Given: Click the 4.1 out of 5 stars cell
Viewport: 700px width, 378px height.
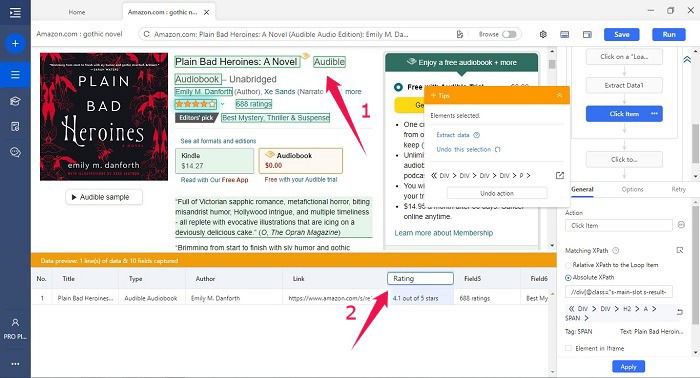Looking at the screenshot, I should click(x=420, y=298).
